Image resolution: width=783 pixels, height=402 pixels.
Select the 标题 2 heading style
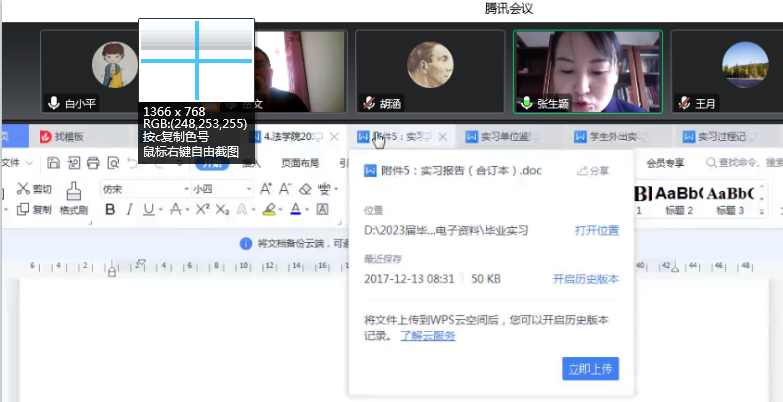tap(679, 200)
